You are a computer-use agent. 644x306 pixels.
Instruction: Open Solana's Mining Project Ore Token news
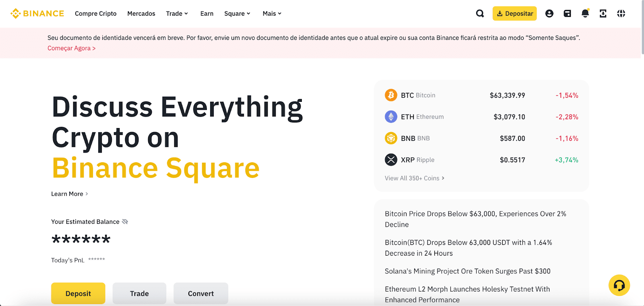point(468,271)
